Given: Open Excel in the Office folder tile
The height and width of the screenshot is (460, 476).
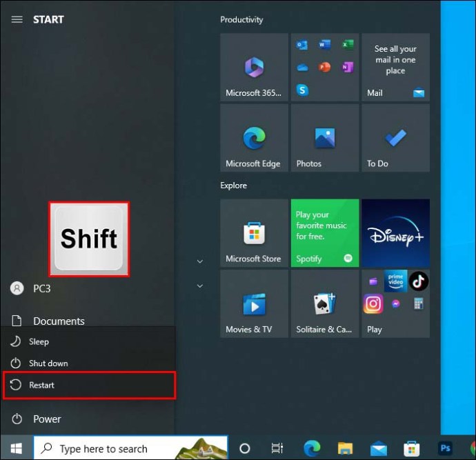Looking at the screenshot, I should click(348, 45).
